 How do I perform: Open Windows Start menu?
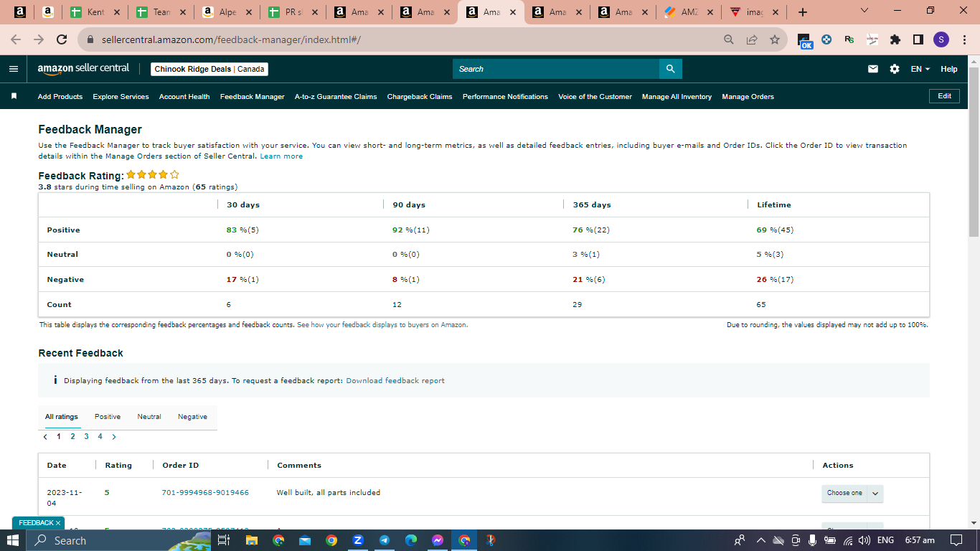coord(13,540)
